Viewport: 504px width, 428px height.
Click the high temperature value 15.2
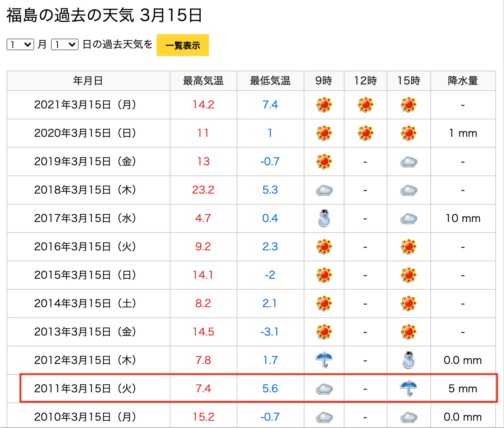click(203, 417)
